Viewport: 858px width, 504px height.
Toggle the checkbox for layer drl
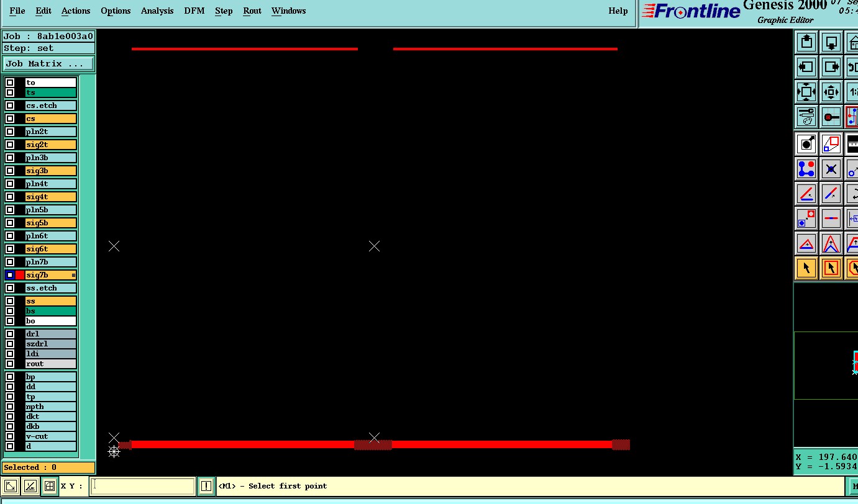[x=10, y=334]
